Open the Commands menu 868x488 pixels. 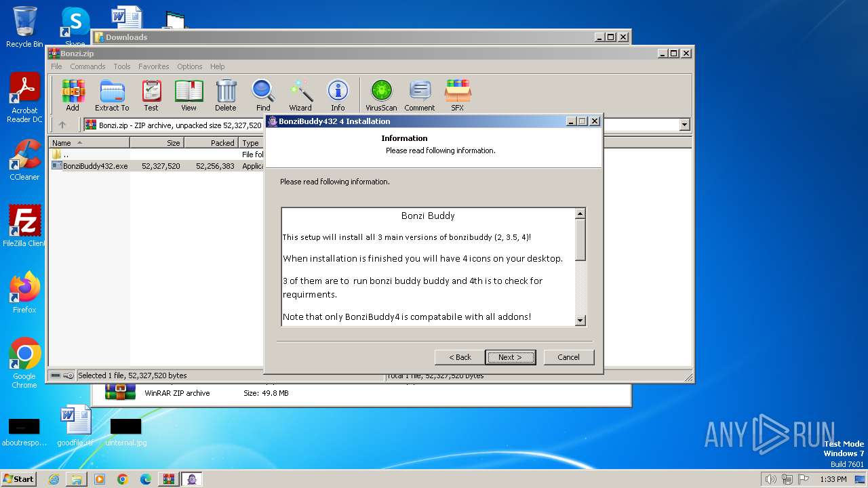coord(87,66)
